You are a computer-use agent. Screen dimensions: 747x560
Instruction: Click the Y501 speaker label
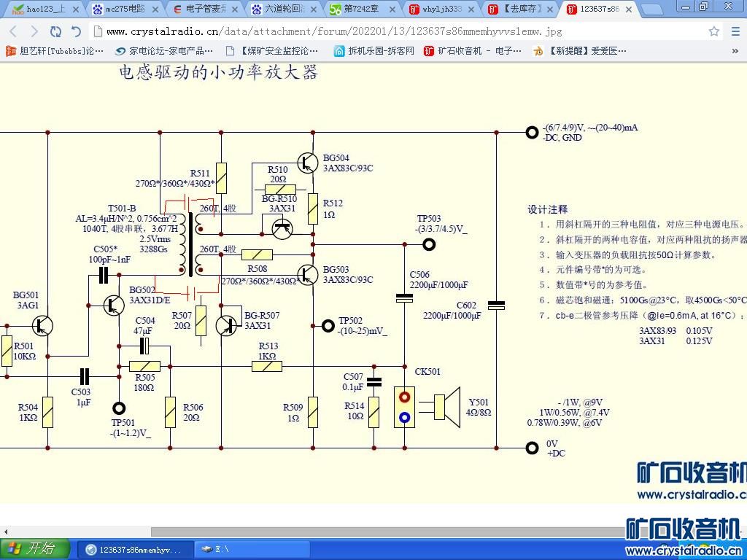tap(479, 402)
